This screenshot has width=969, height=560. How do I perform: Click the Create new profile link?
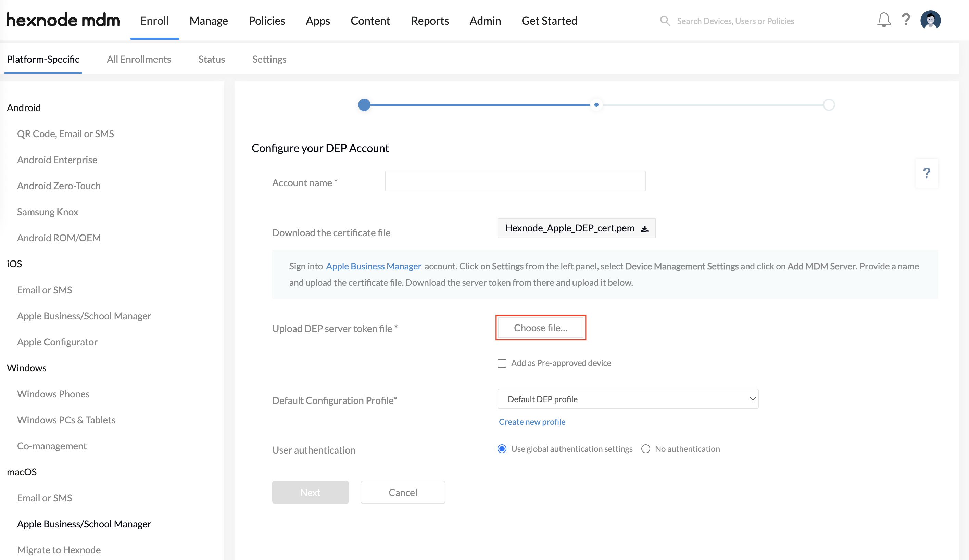coord(532,422)
